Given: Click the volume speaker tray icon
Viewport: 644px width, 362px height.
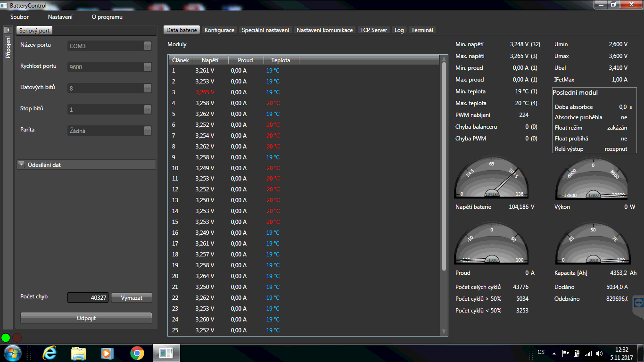Looking at the screenshot, I should (599, 353).
